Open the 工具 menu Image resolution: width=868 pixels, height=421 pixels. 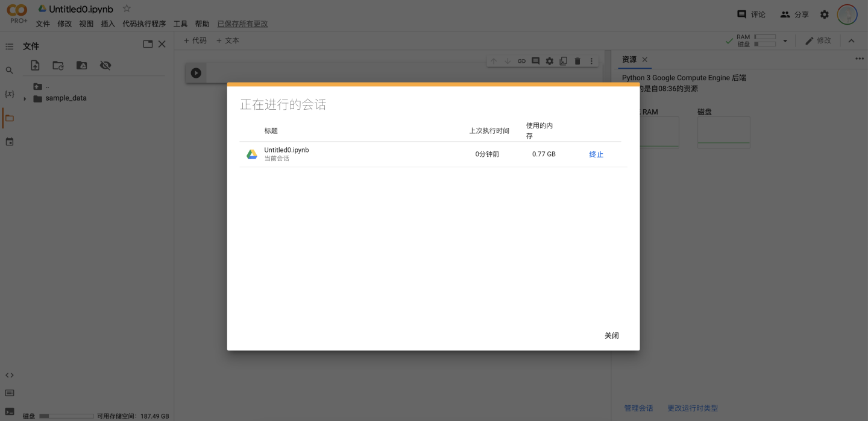click(180, 24)
